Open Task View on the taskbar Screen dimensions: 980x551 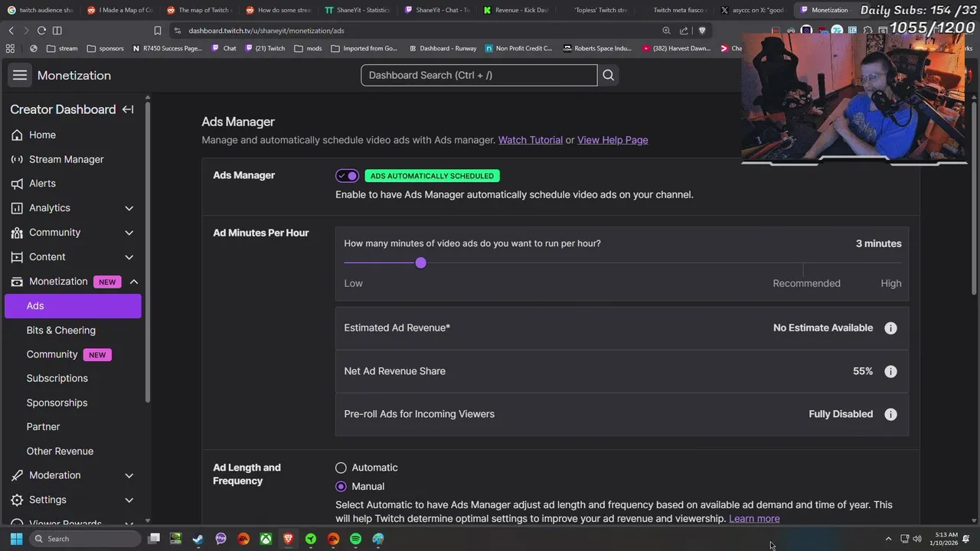point(154,539)
